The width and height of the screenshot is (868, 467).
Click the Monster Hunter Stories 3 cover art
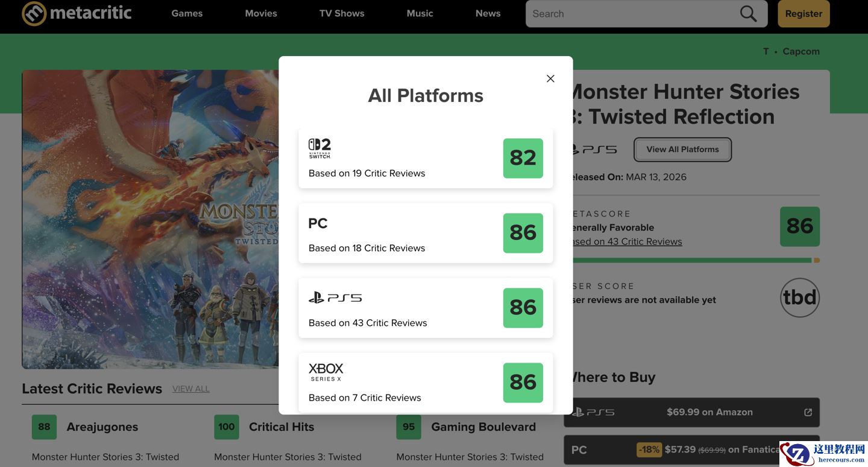[x=151, y=220]
